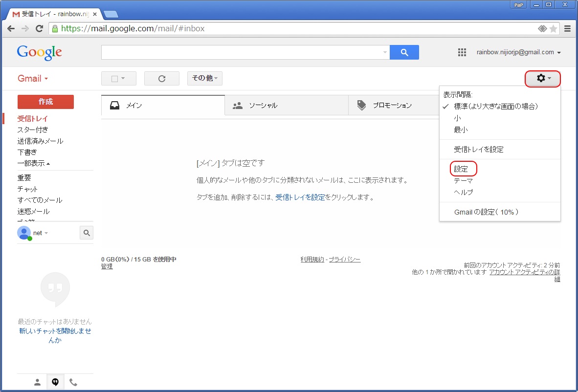Open 迷惑メール in the sidebar
578x392 pixels.
tap(34, 212)
